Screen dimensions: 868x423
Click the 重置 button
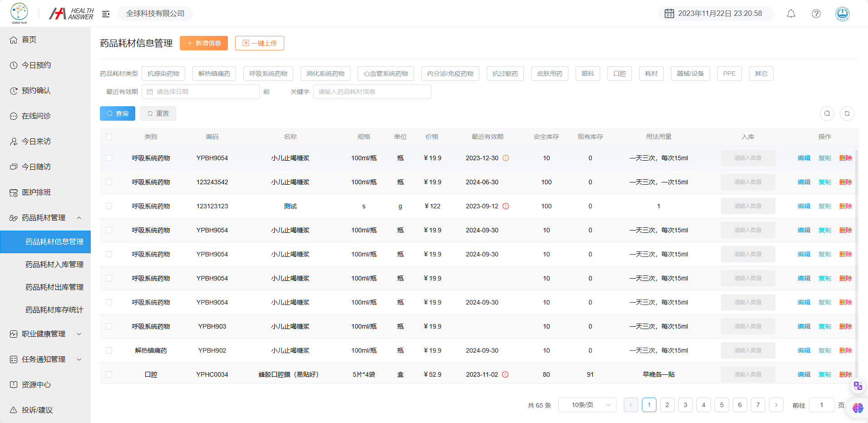pyautogui.click(x=158, y=113)
